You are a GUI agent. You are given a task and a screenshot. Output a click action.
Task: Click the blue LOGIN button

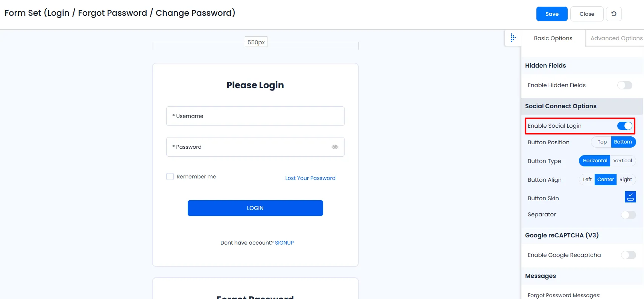click(255, 208)
